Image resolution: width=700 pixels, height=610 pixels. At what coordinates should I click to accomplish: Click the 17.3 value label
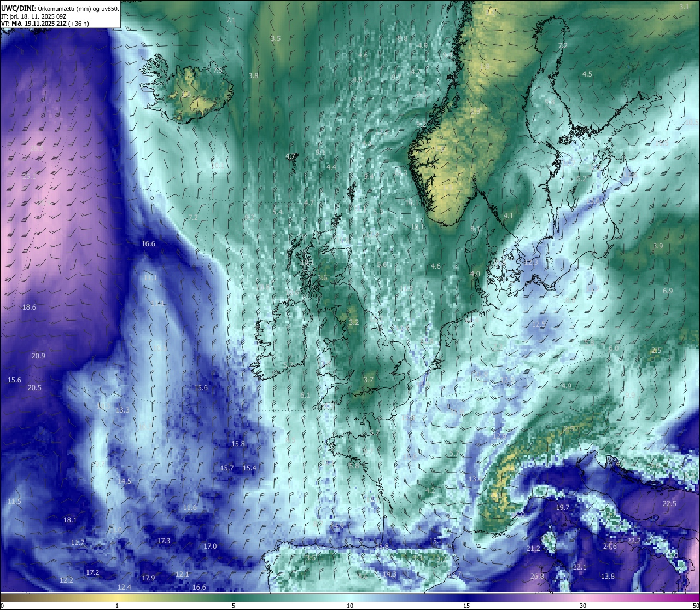click(164, 541)
